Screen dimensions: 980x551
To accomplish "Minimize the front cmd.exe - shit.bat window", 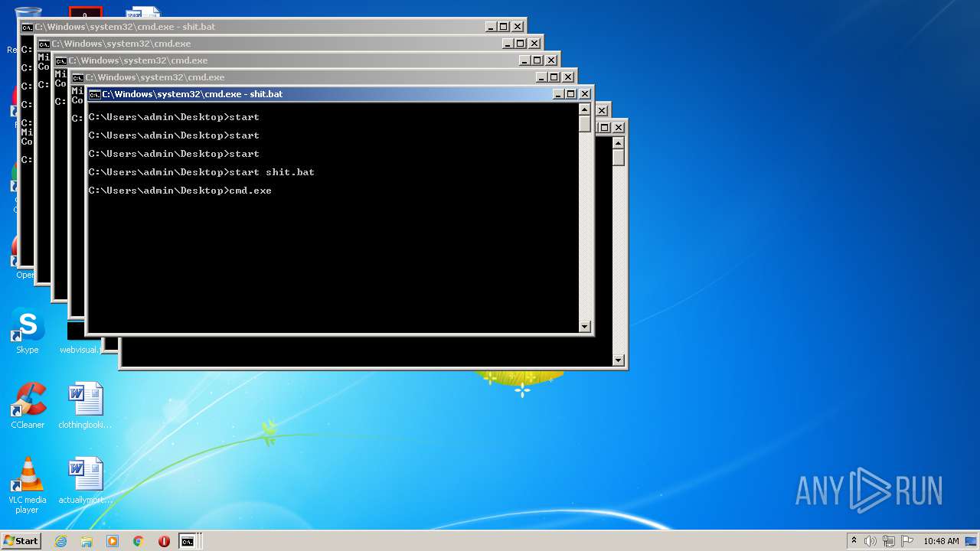I will point(558,94).
